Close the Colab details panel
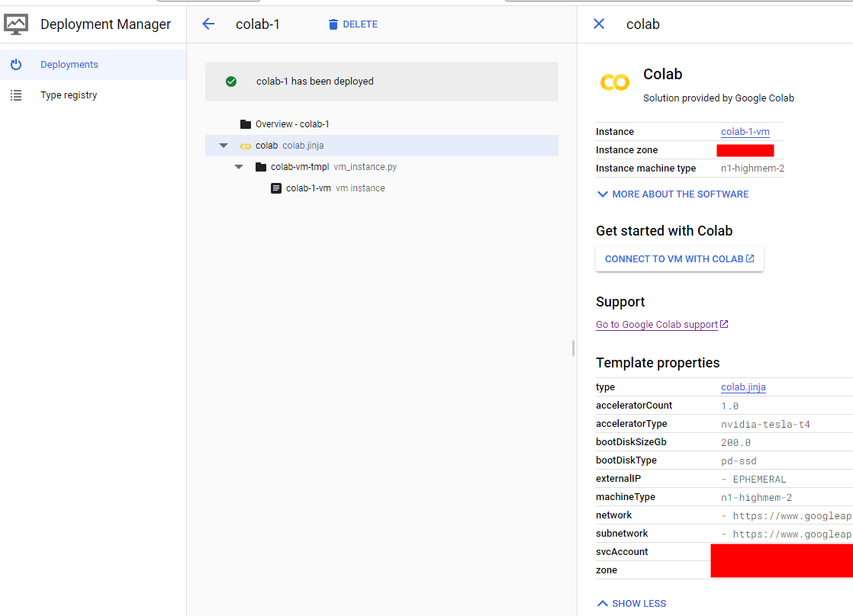This screenshot has height=616, width=853. pyautogui.click(x=598, y=24)
